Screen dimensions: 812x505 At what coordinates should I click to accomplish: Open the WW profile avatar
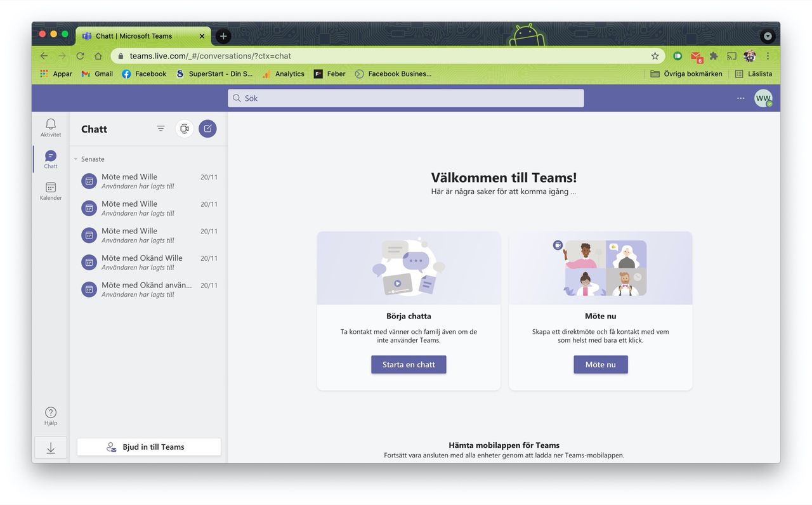[763, 98]
